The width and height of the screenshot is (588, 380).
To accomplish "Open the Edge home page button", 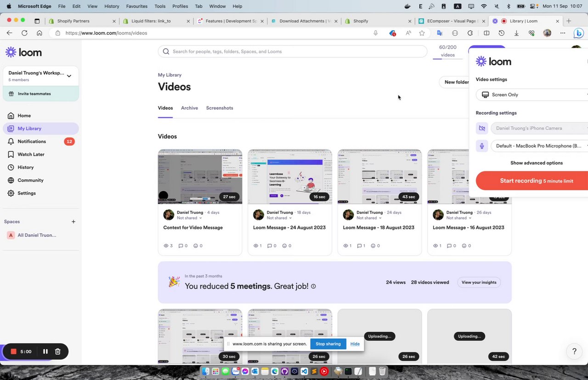I will click(x=40, y=33).
